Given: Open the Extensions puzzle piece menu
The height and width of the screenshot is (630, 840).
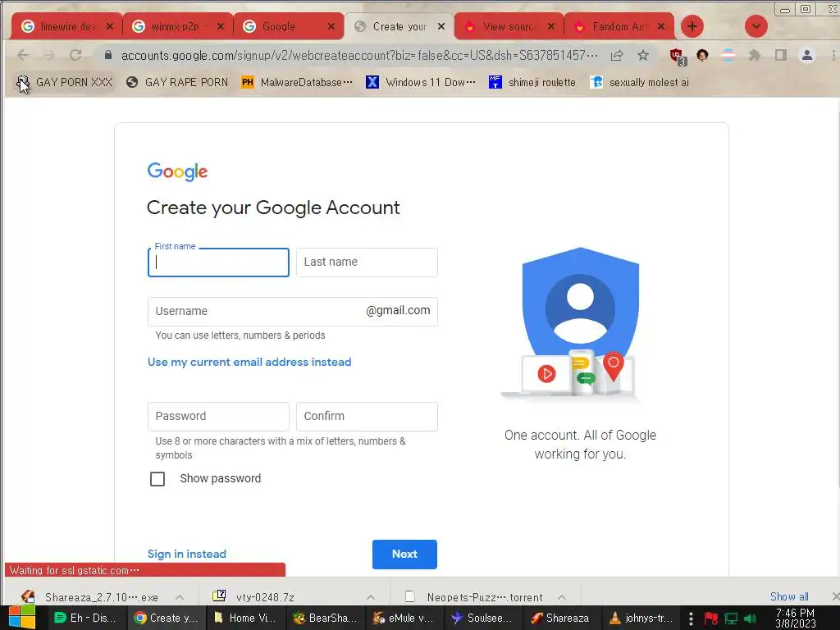Looking at the screenshot, I should pyautogui.click(x=755, y=55).
